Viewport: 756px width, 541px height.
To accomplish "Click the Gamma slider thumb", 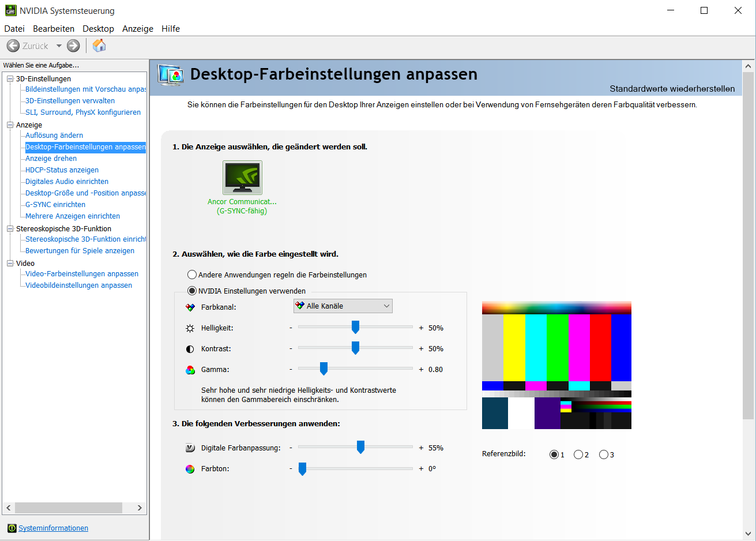I will point(324,369).
